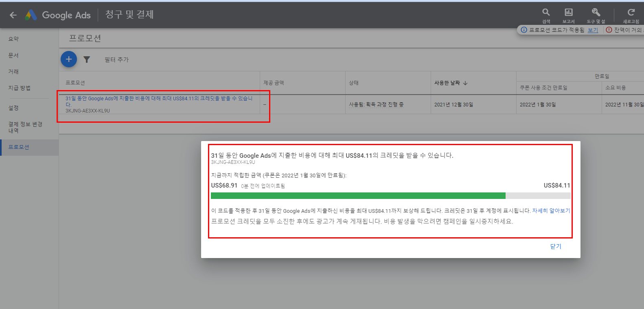Click the 사용한 날짜 column header

(x=447, y=83)
